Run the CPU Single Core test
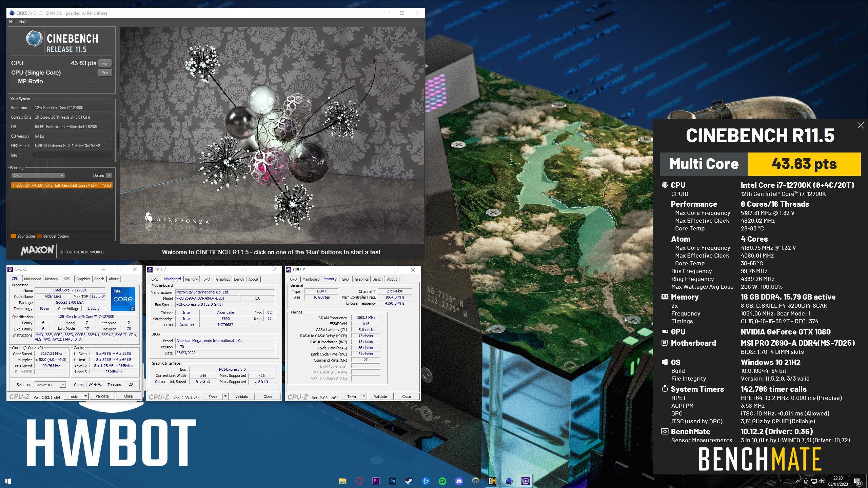 pyautogui.click(x=105, y=73)
